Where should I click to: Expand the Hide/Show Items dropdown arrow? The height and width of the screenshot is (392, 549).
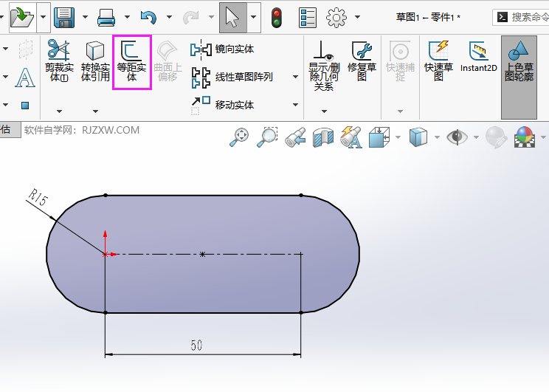(476, 137)
